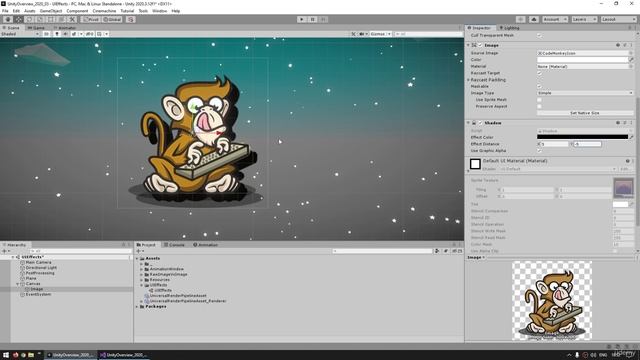The width and height of the screenshot is (640, 360).
Task: Toggle Global/Local handle rotation button
Action: pos(112,19)
